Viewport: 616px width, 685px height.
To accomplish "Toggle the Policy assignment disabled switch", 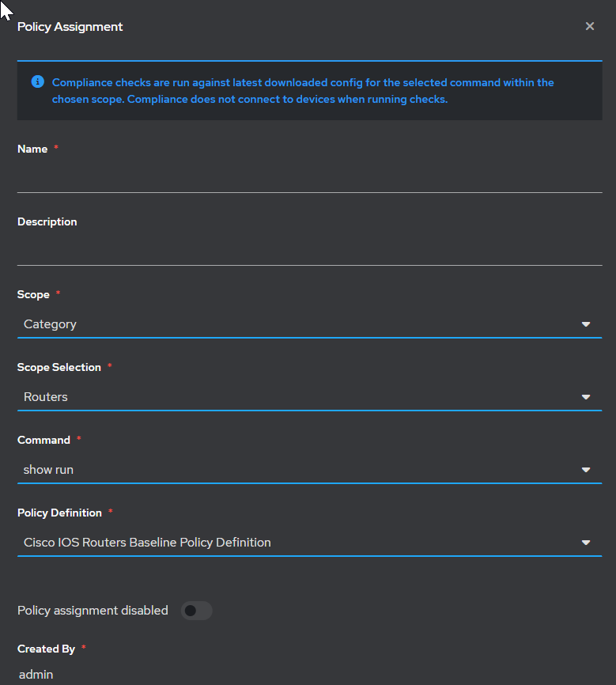I will coord(197,611).
